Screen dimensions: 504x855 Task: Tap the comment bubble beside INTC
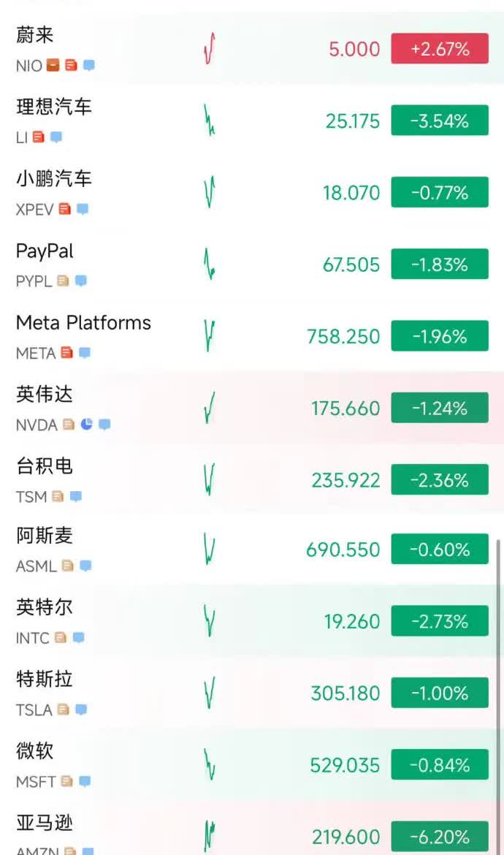point(78,637)
